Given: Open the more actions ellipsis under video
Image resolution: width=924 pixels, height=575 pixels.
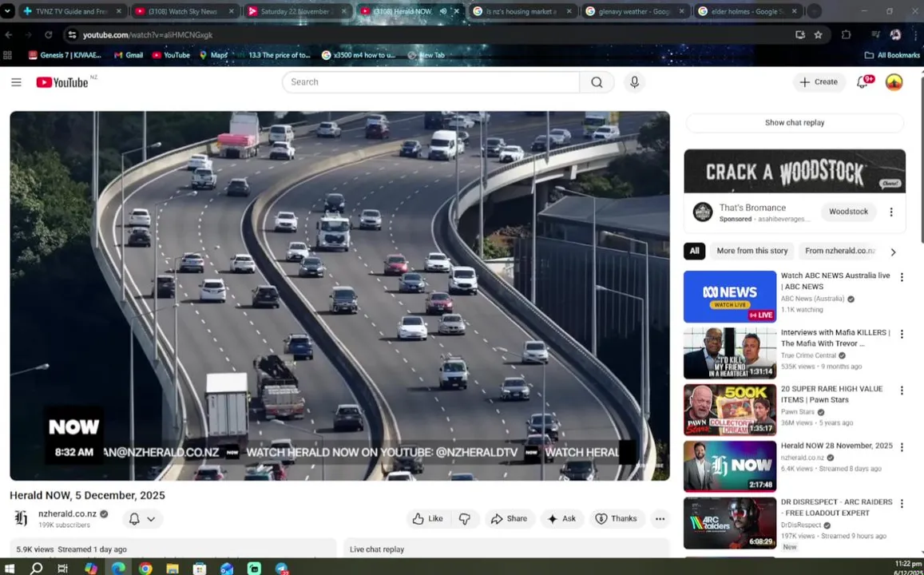Looking at the screenshot, I should pos(660,518).
